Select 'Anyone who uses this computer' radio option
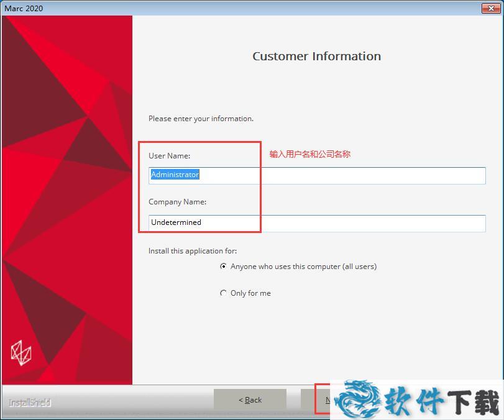This screenshot has width=504, height=420. tap(224, 267)
